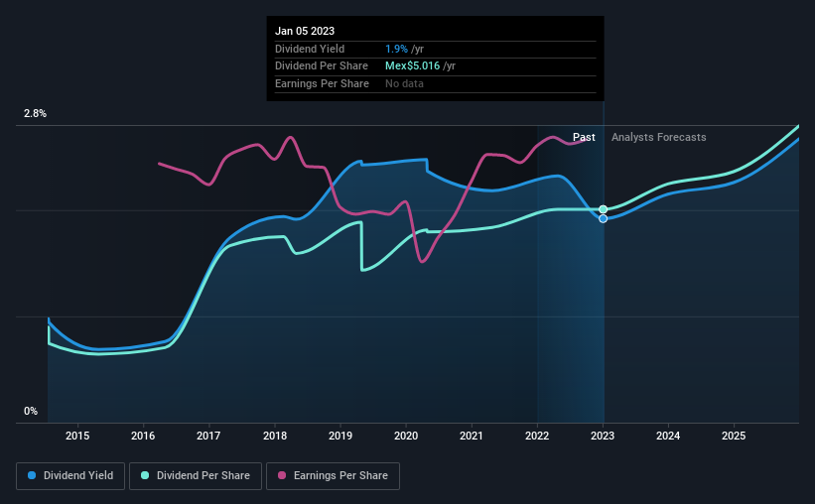The width and height of the screenshot is (815, 504).
Task: Select the 2020 x-axis label
Action: [406, 436]
